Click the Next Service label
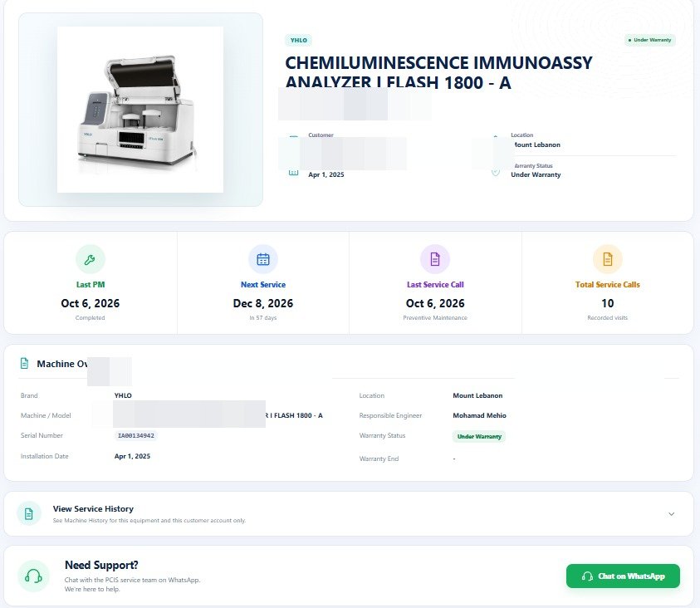Image resolution: width=700 pixels, height=608 pixels. 263,284
